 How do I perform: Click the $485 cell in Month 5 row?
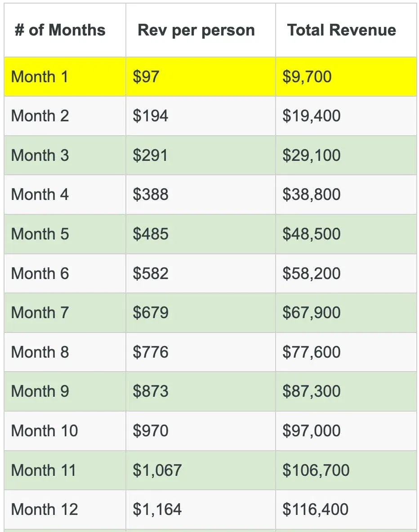pos(201,234)
